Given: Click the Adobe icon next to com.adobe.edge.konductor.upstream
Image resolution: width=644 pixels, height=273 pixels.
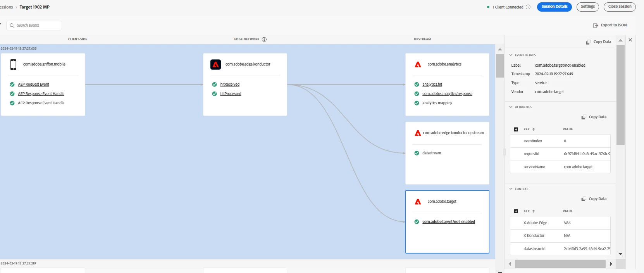Looking at the screenshot, I should pos(418,133).
